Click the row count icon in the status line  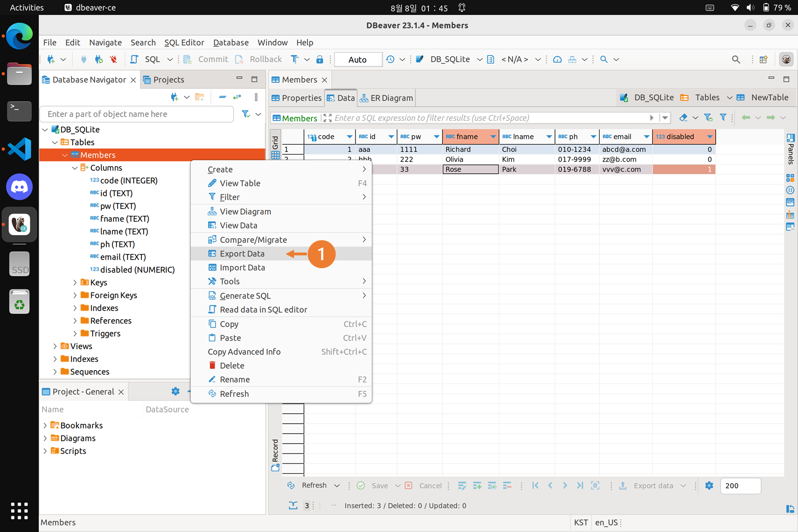pos(293,506)
